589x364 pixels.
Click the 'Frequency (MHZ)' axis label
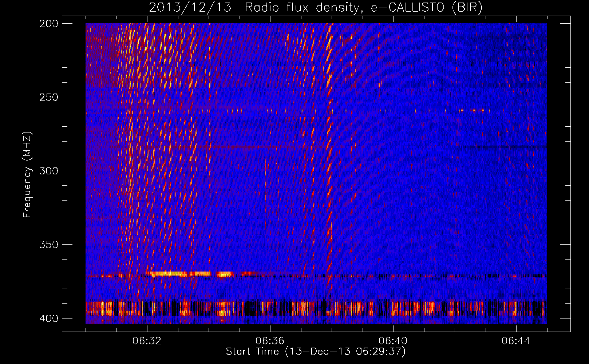click(x=27, y=174)
